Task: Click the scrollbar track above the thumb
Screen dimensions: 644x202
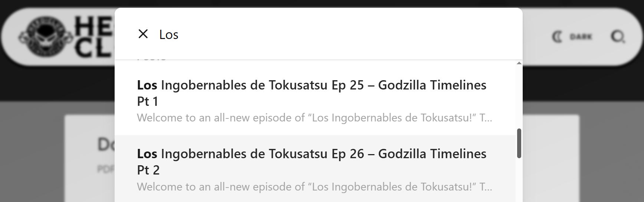Action: (519, 97)
